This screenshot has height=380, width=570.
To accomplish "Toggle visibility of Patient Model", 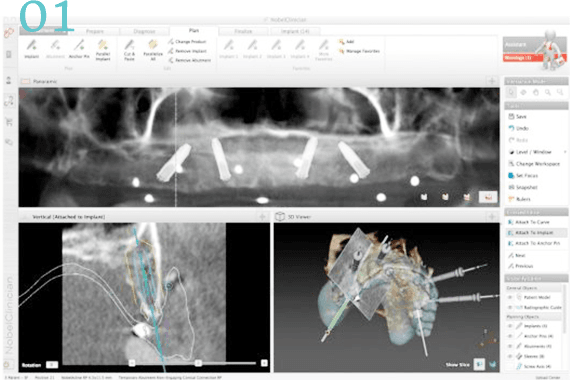I will point(510,297).
